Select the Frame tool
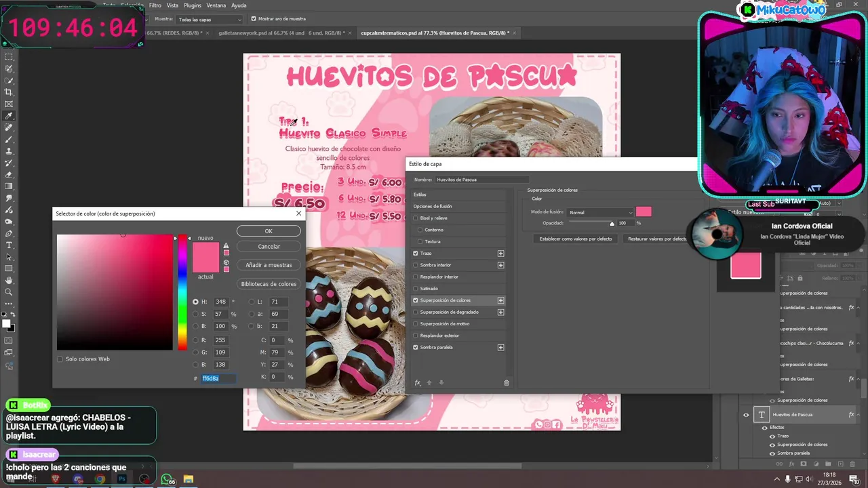 pos(9,104)
